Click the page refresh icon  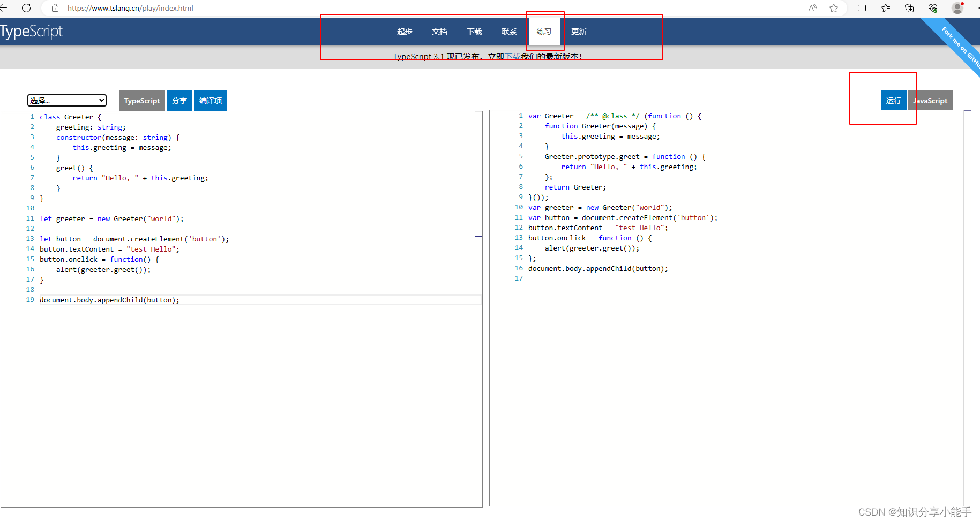click(26, 8)
